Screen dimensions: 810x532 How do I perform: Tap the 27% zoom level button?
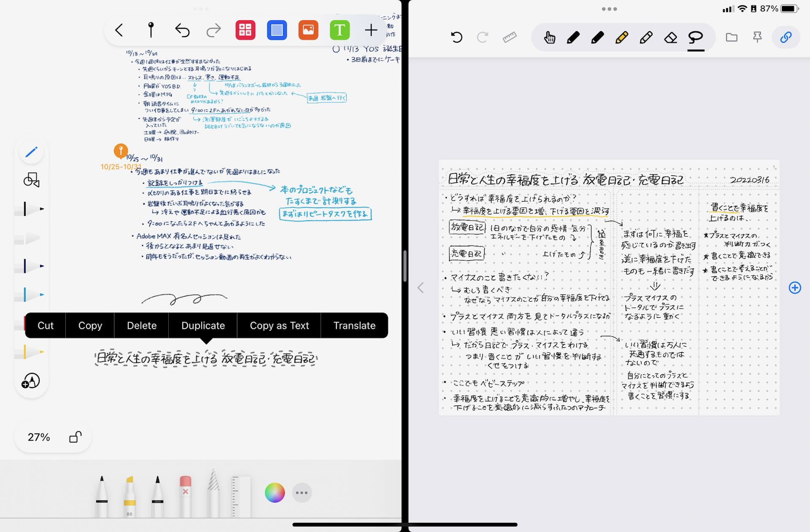[x=39, y=437]
